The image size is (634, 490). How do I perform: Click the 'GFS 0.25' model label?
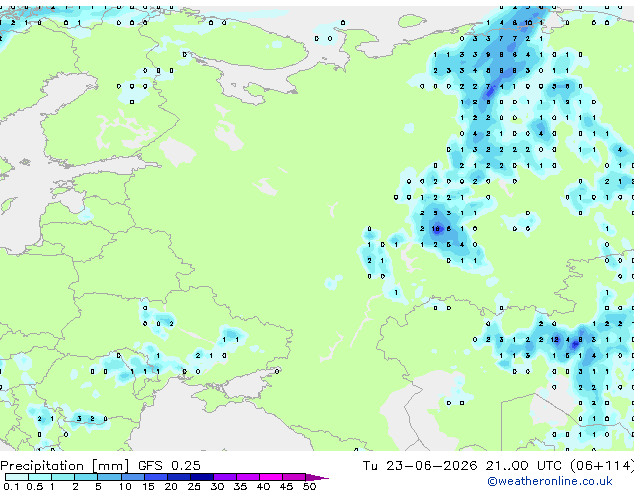point(169,466)
